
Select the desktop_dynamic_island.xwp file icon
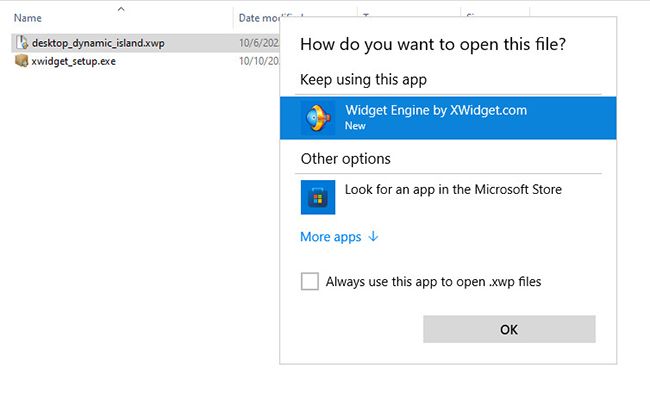(22, 43)
